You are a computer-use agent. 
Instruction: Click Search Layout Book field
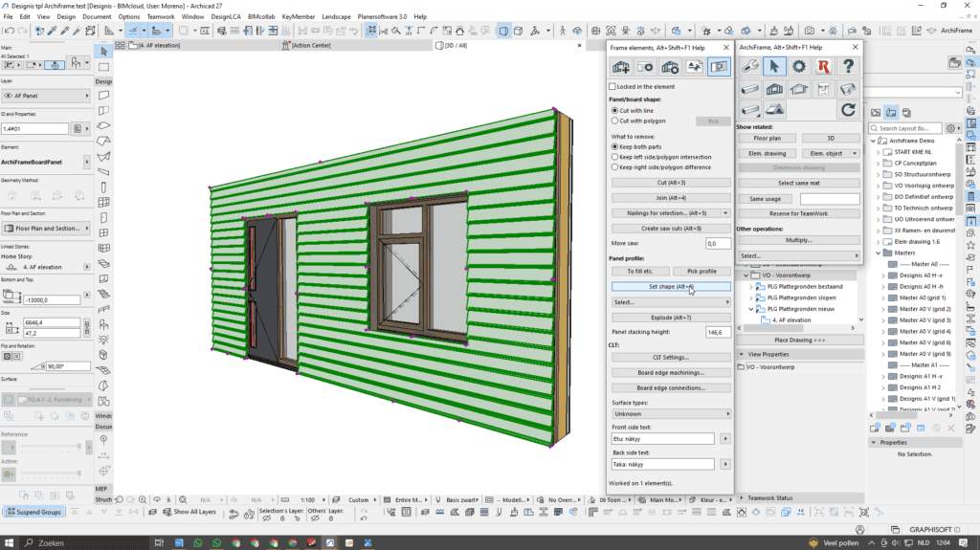coord(905,128)
